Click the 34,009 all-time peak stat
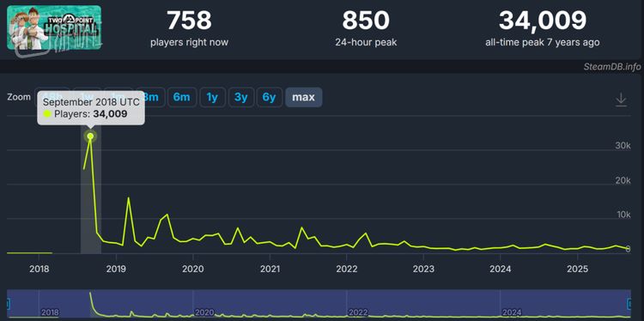The image size is (644, 321). point(542,20)
